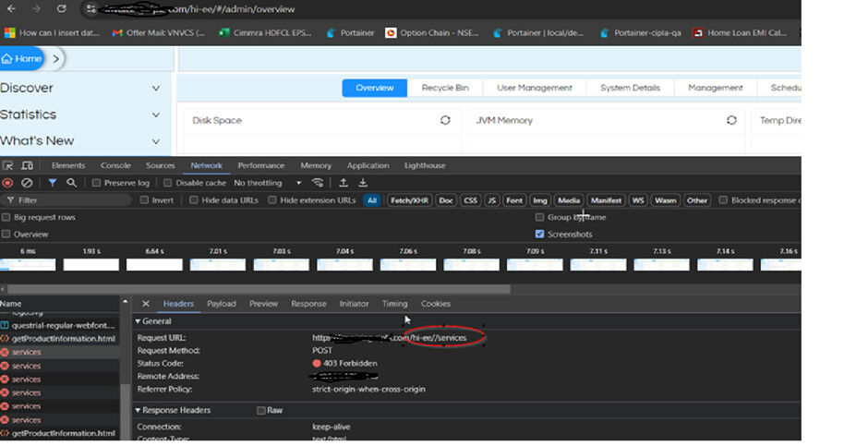Reload the page with the refresh icon

pos(62,9)
